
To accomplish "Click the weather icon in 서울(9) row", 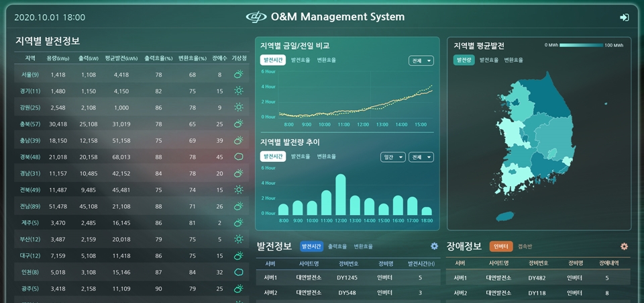I will pos(238,75).
